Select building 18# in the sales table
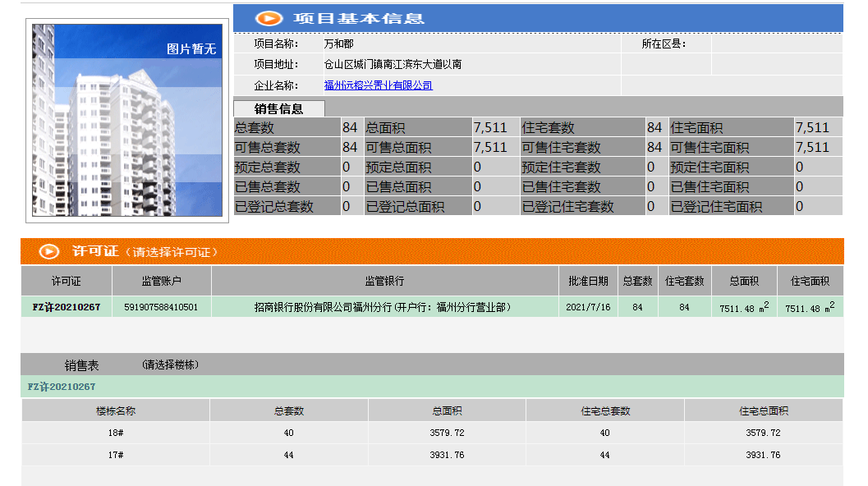The image size is (868, 486). [116, 433]
